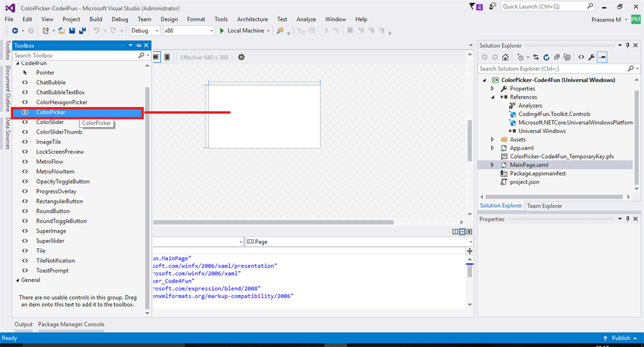Expand the Properties node in Solution Explorer
The image size is (644, 347).
pyautogui.click(x=492, y=89)
